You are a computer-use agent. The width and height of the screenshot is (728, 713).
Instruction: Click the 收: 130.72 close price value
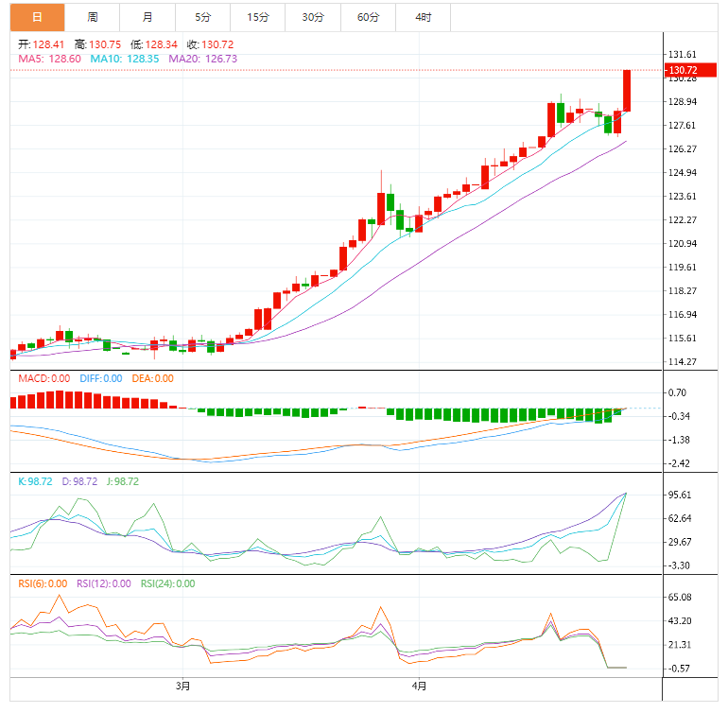point(210,44)
